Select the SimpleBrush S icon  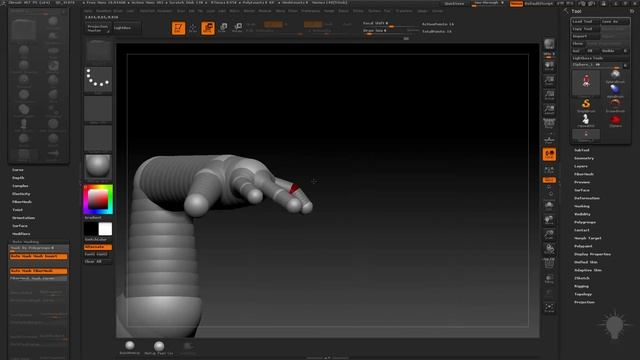pos(586,105)
